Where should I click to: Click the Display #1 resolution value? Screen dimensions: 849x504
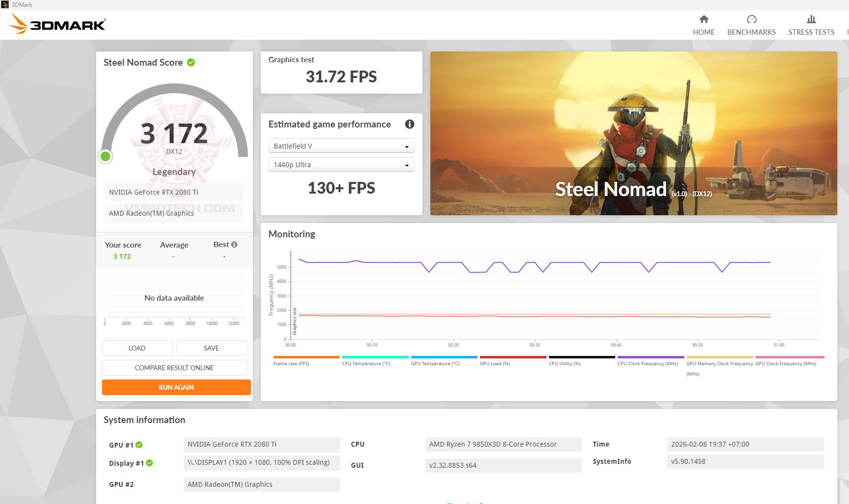point(262,462)
